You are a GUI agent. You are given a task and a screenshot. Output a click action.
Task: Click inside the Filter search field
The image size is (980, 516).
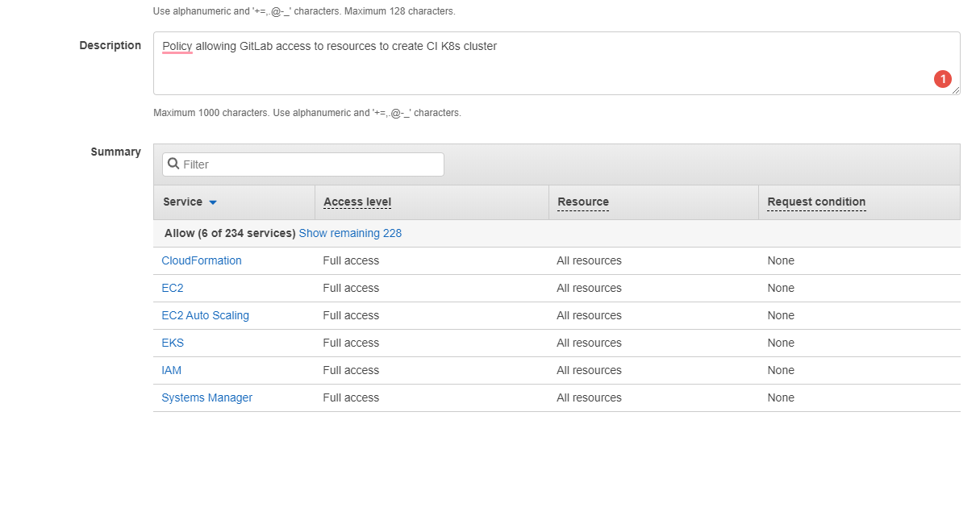coord(302,164)
